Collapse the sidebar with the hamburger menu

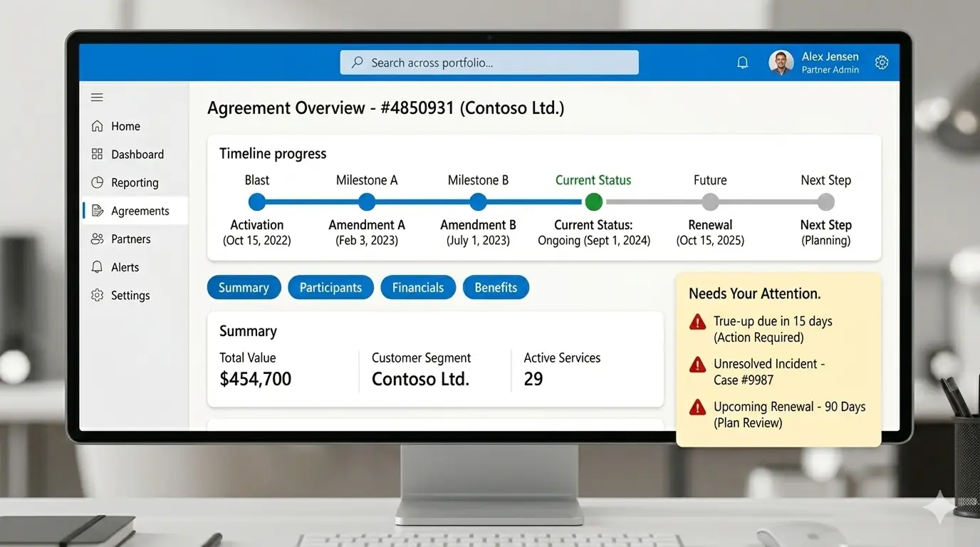[x=97, y=98]
